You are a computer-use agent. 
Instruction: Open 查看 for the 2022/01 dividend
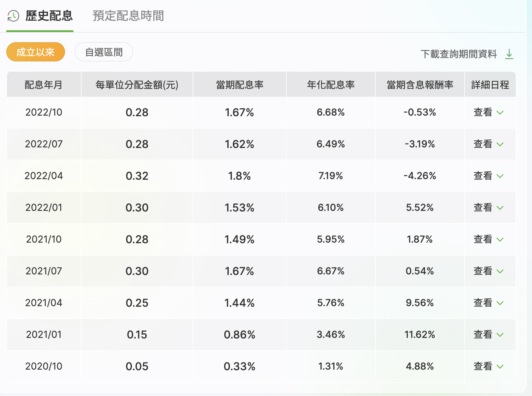[483, 208]
